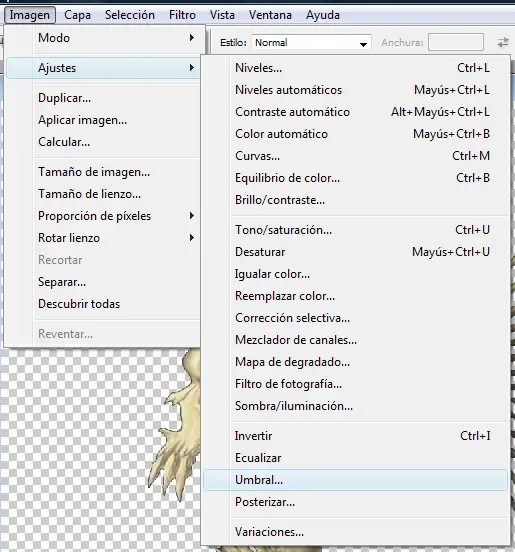Screen dimensions: 515x552
Task: Open the Capa menu
Action: coord(77,15)
